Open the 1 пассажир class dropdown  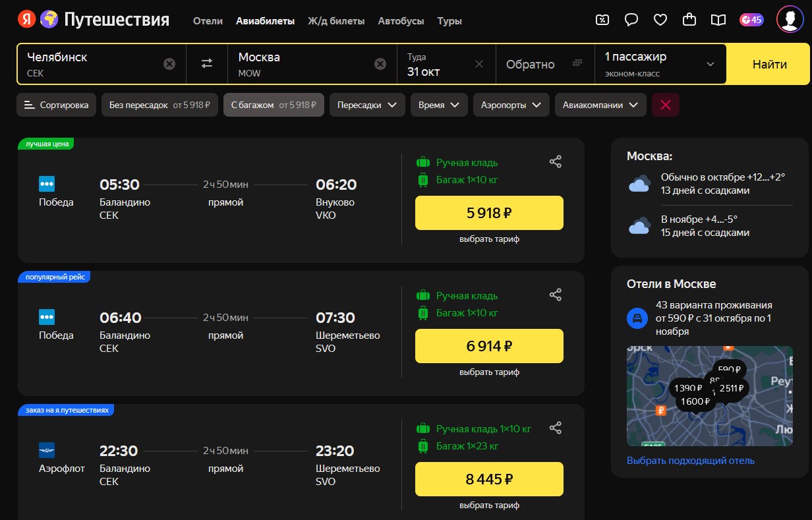[660, 64]
